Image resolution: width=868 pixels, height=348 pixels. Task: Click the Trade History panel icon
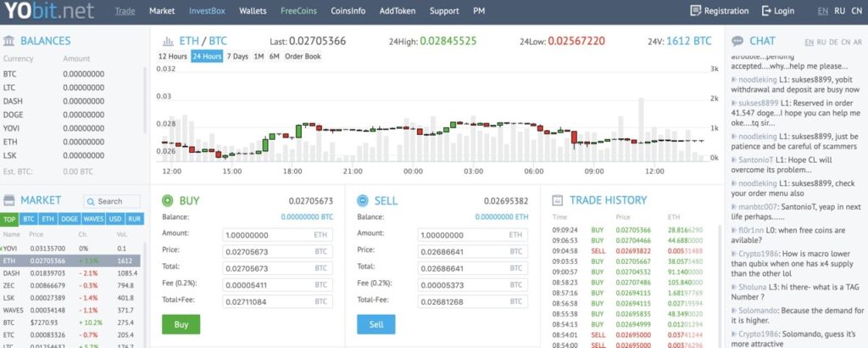558,200
